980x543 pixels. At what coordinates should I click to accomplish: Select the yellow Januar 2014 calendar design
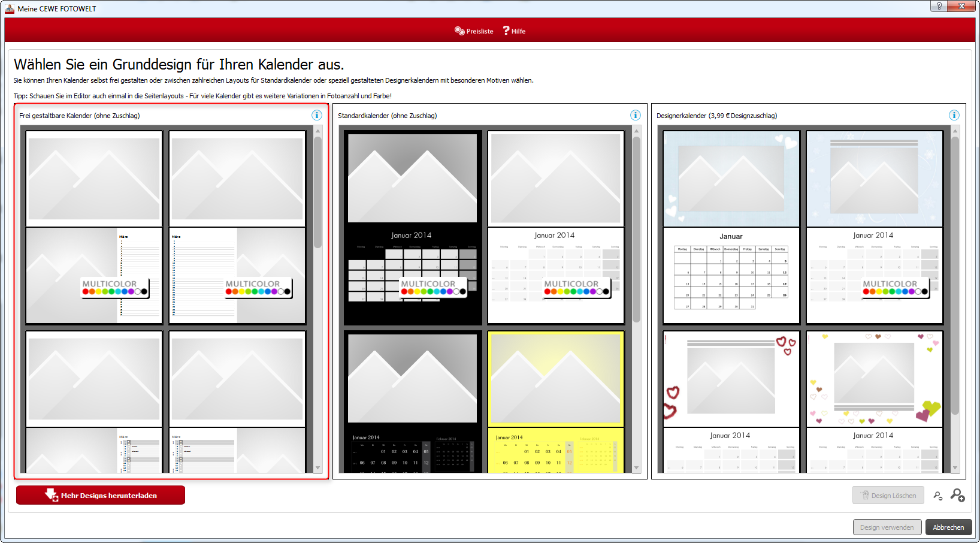555,402
